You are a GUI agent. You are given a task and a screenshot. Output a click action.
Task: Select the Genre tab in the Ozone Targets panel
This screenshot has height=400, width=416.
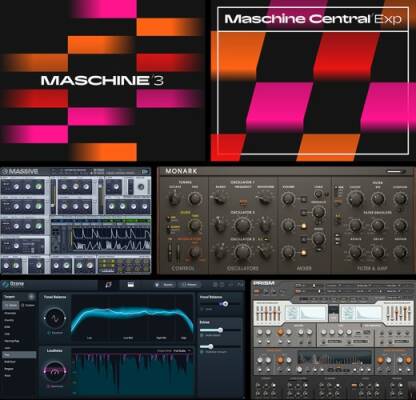tap(11, 305)
